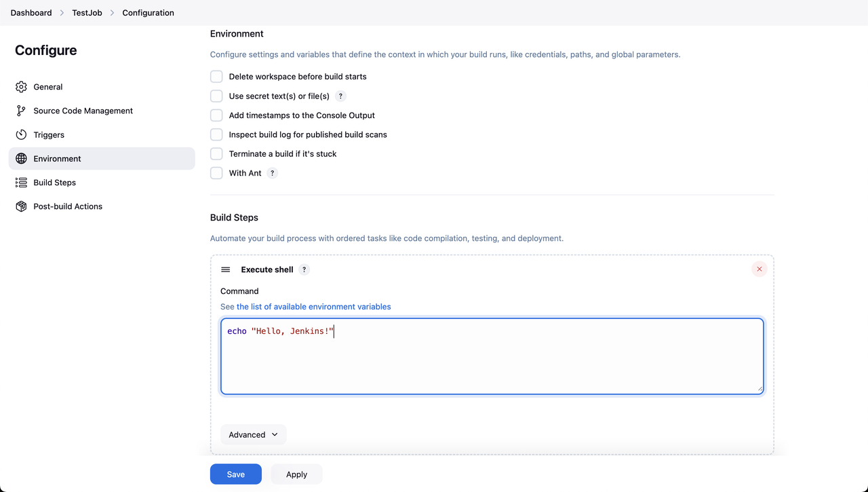
Task: Enable Terminate a build if it's stuck
Action: pos(216,154)
